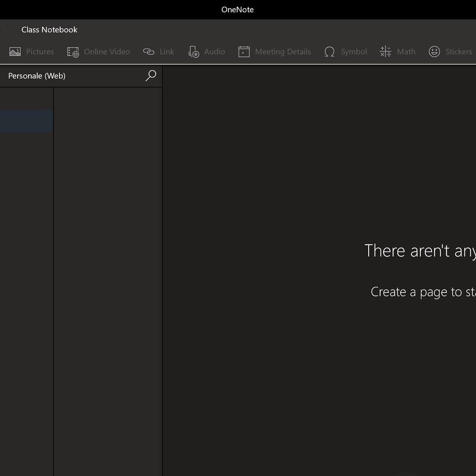Select the Math equation icon
This screenshot has width=476, height=476.
click(385, 52)
